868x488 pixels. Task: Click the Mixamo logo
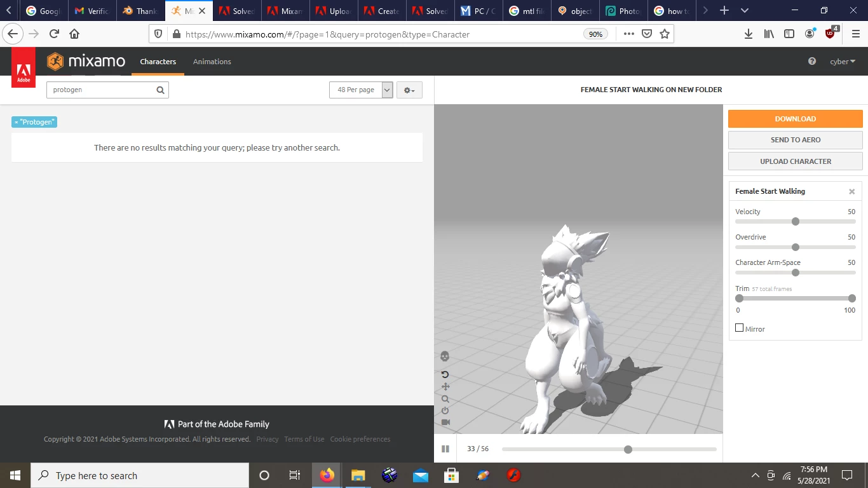coord(86,62)
